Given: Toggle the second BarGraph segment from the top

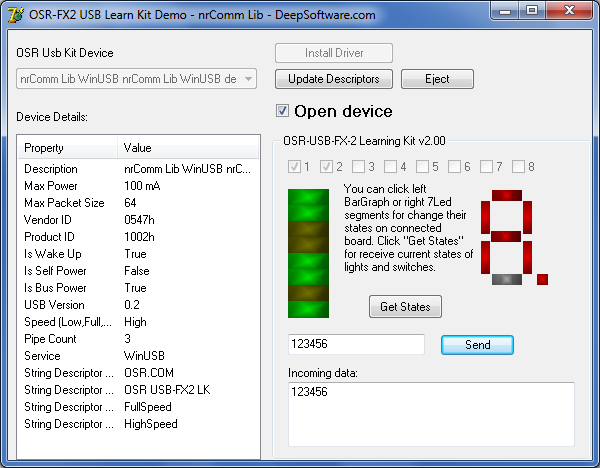Looking at the screenshot, I should pyautogui.click(x=308, y=213).
